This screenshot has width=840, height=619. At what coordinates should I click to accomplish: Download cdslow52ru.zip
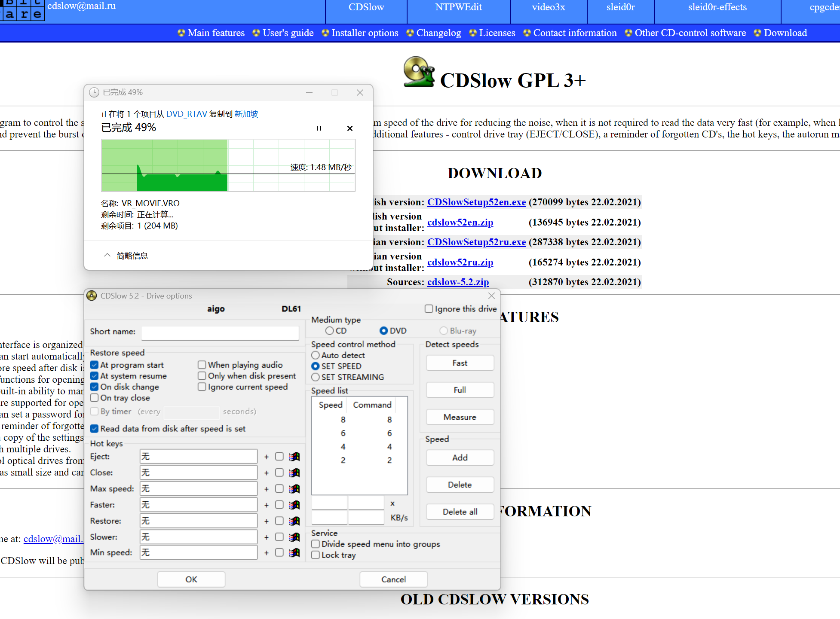point(460,262)
